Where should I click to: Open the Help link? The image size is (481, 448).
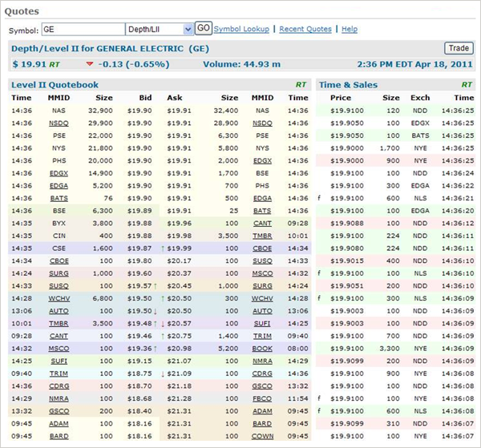click(x=350, y=29)
